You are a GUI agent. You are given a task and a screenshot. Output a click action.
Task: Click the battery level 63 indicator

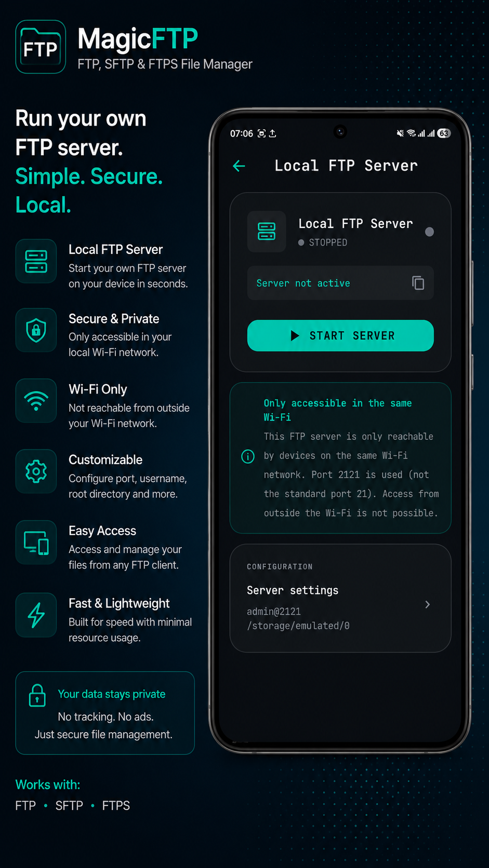pos(444,133)
